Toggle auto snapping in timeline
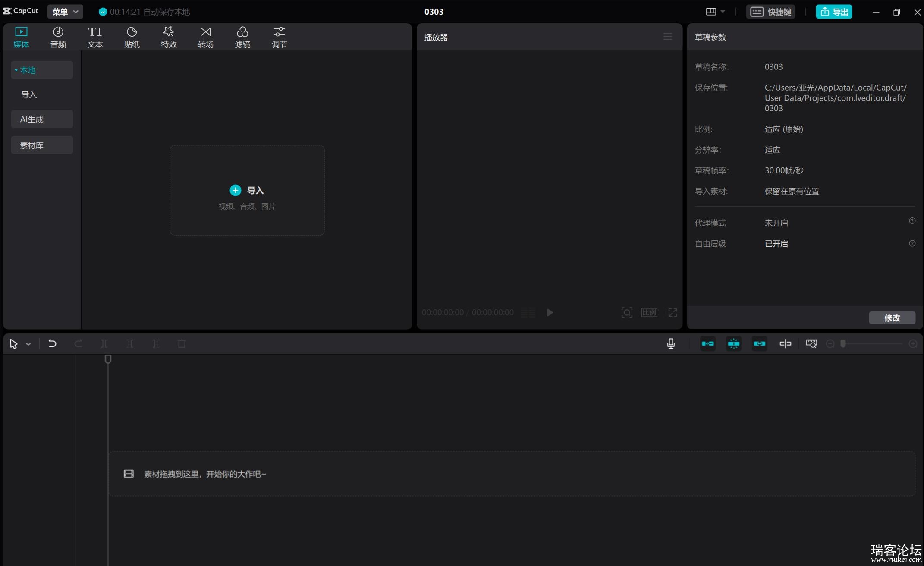 point(733,343)
